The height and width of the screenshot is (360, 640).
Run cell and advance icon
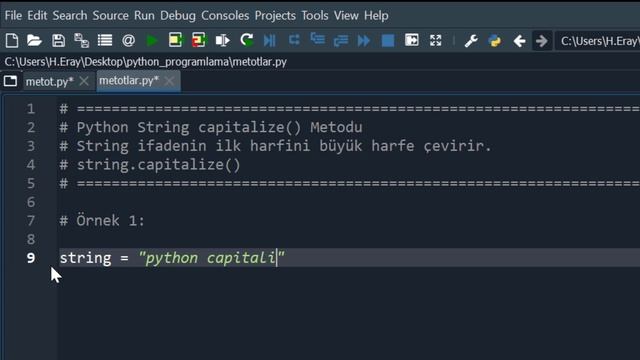pos(199,40)
